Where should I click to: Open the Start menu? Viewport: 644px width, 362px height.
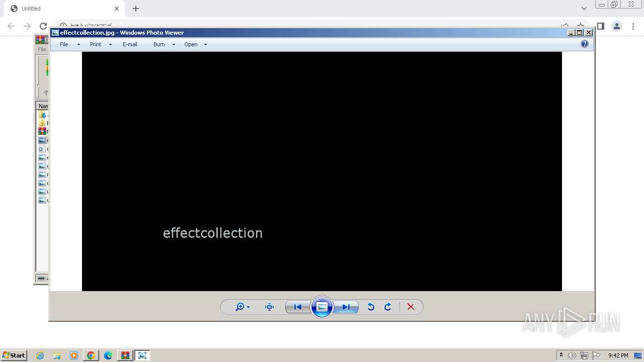tap(14, 355)
